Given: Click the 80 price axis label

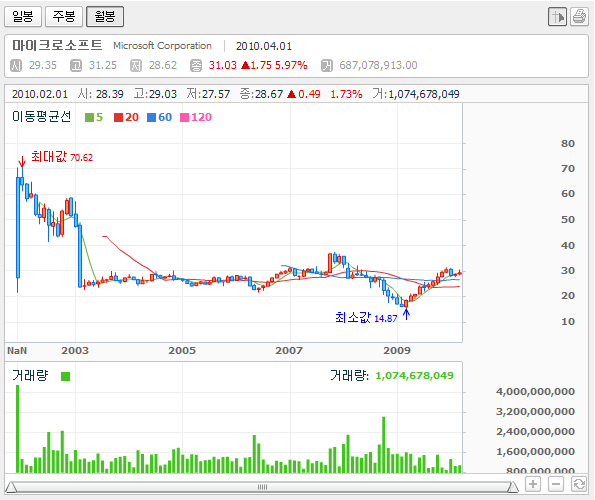Looking at the screenshot, I should (568, 144).
